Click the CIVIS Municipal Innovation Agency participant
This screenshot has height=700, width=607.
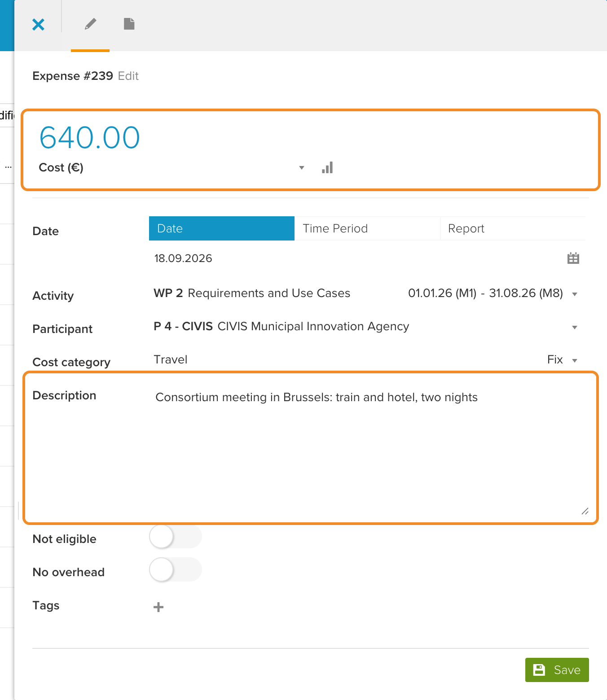[282, 326]
